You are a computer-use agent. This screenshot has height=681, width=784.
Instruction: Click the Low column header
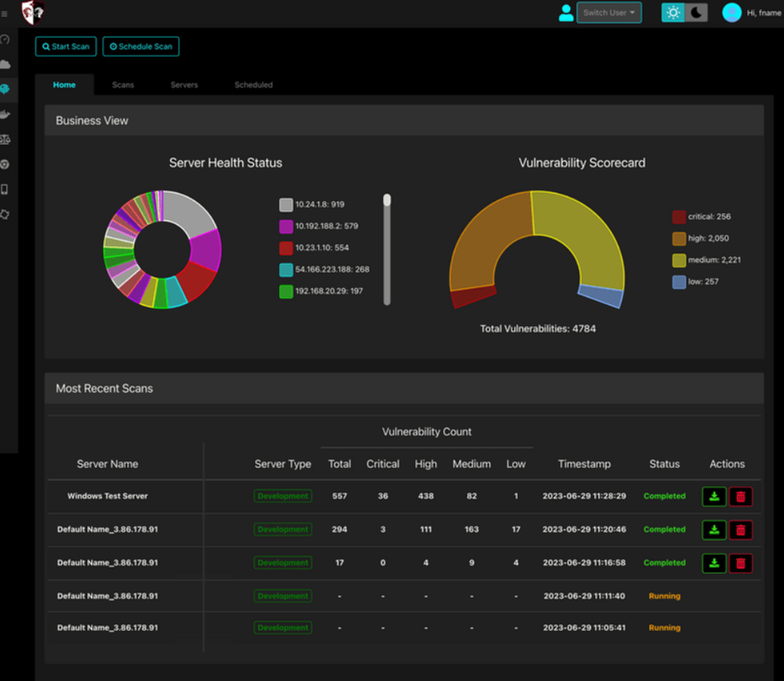(x=516, y=464)
